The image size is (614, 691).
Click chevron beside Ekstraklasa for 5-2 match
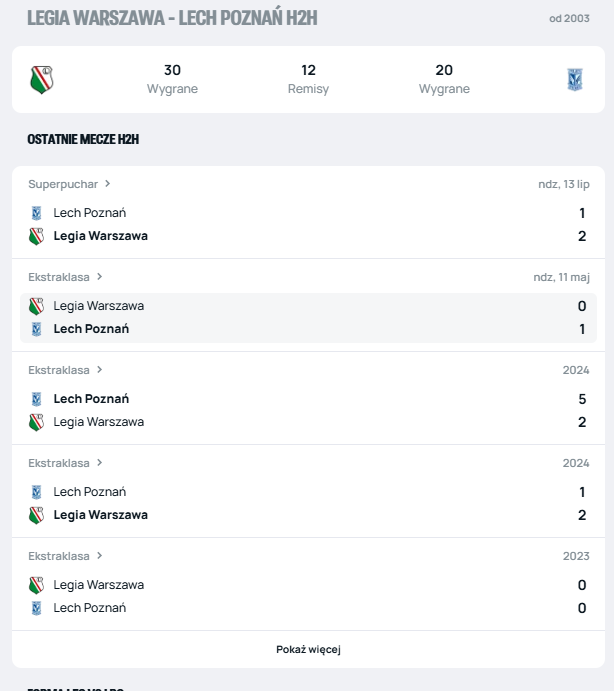99,370
